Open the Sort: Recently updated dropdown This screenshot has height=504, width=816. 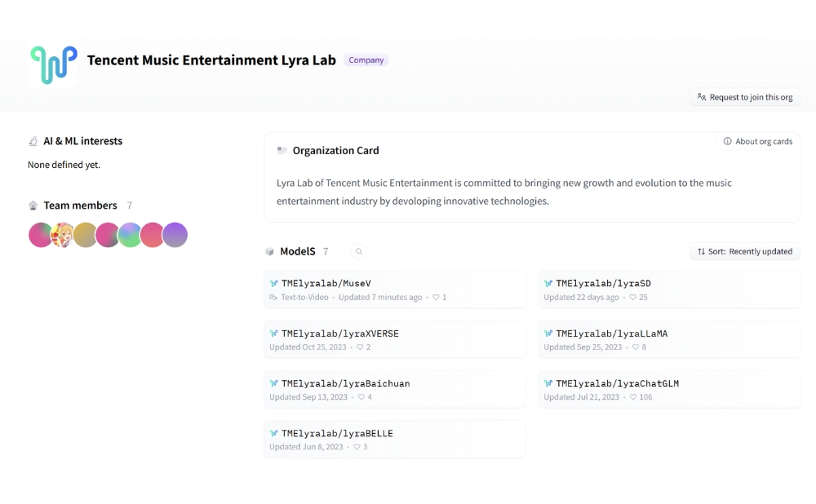pos(745,252)
